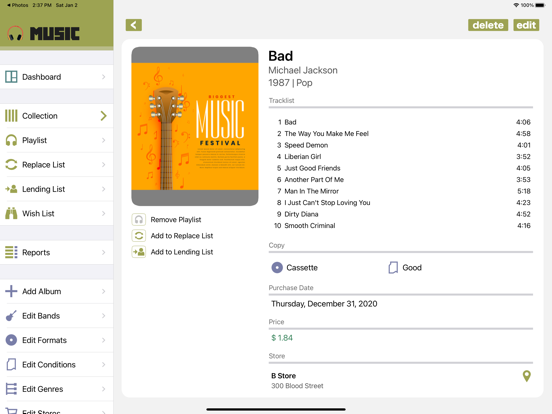Click the Remove Playlist headphones icon

tap(139, 220)
